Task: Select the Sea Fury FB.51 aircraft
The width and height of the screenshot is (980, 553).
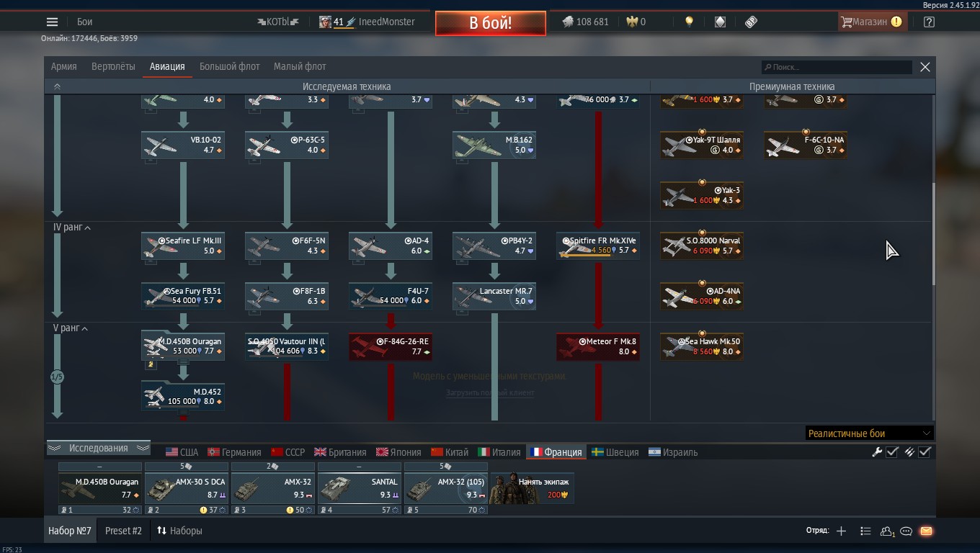Action: tap(183, 296)
